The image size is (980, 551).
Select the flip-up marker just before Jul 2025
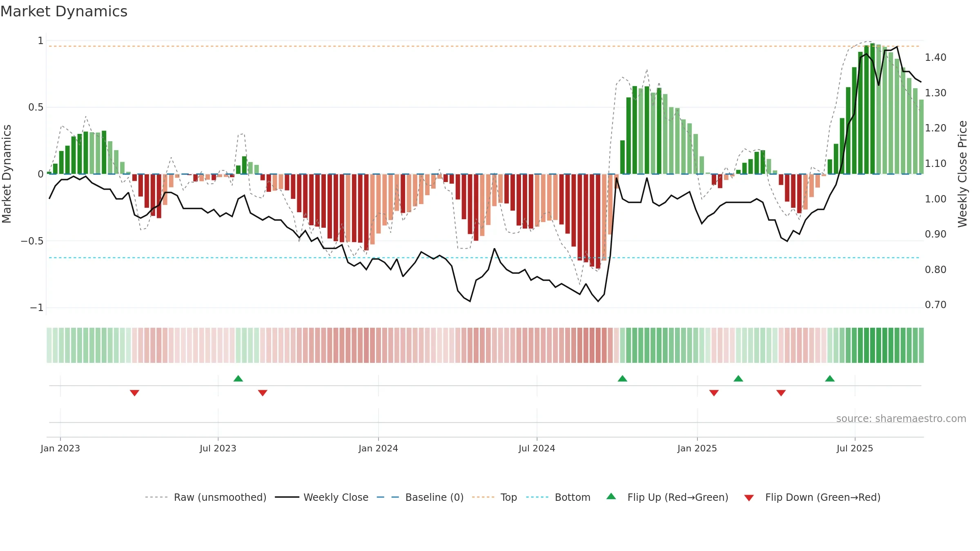pyautogui.click(x=830, y=378)
